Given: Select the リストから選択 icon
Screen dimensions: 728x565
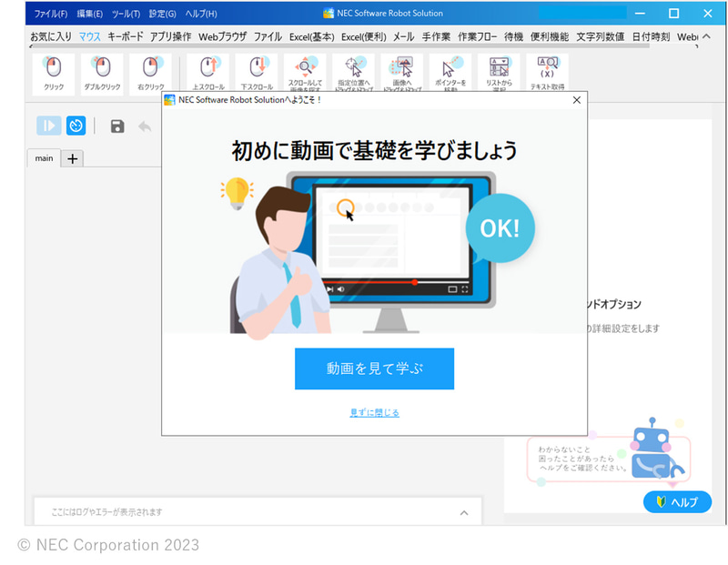Looking at the screenshot, I should (x=499, y=73).
